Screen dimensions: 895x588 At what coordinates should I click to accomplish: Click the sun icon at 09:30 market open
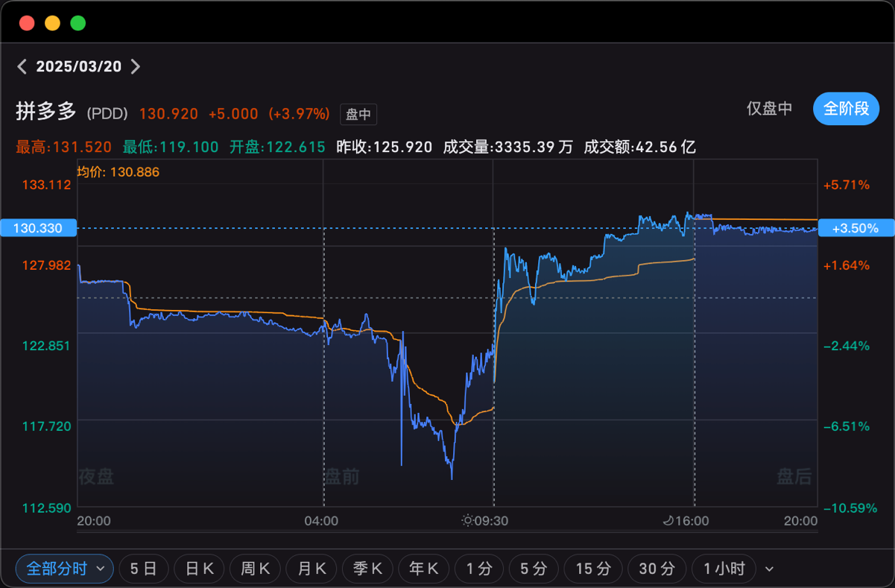pos(467,521)
